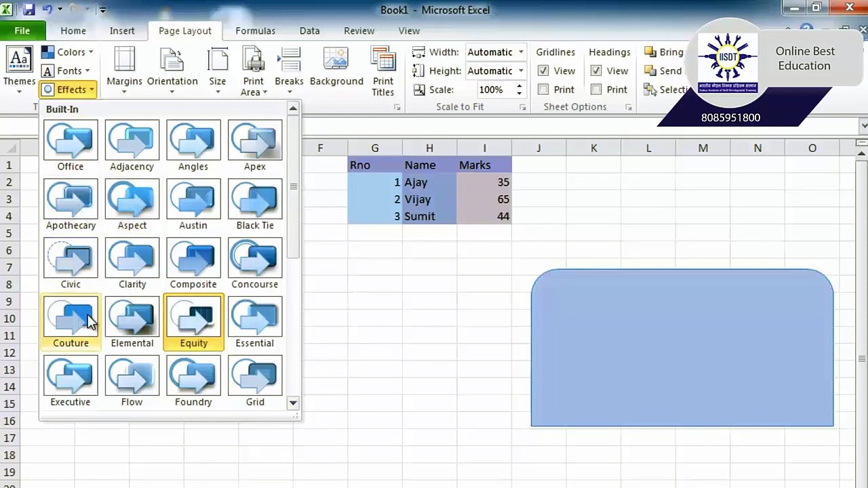
Task: Open the File tab
Action: pos(22,30)
